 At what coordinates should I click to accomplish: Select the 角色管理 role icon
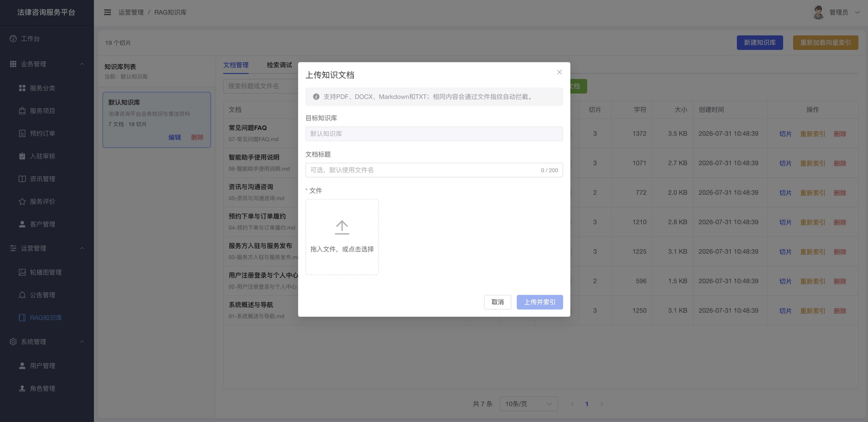[22, 388]
